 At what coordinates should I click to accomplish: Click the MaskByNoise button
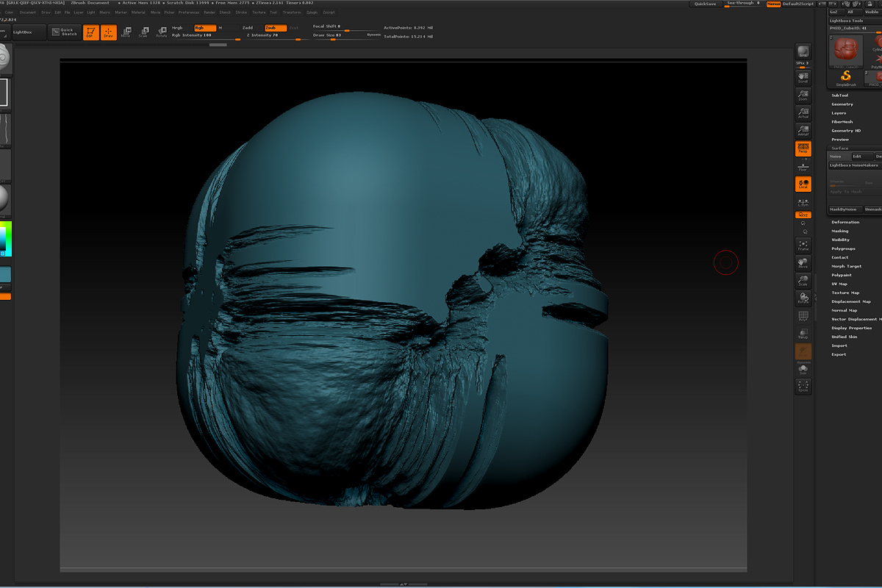tap(844, 209)
